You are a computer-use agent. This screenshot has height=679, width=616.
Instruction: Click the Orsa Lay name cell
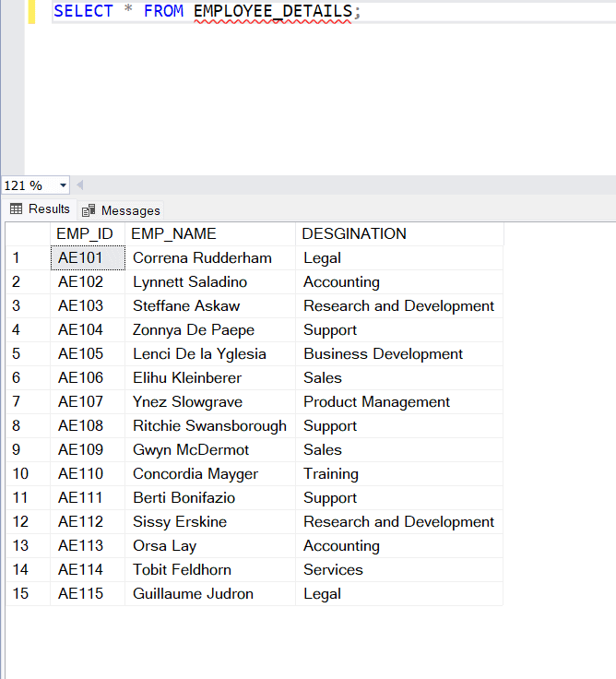[x=210, y=545]
